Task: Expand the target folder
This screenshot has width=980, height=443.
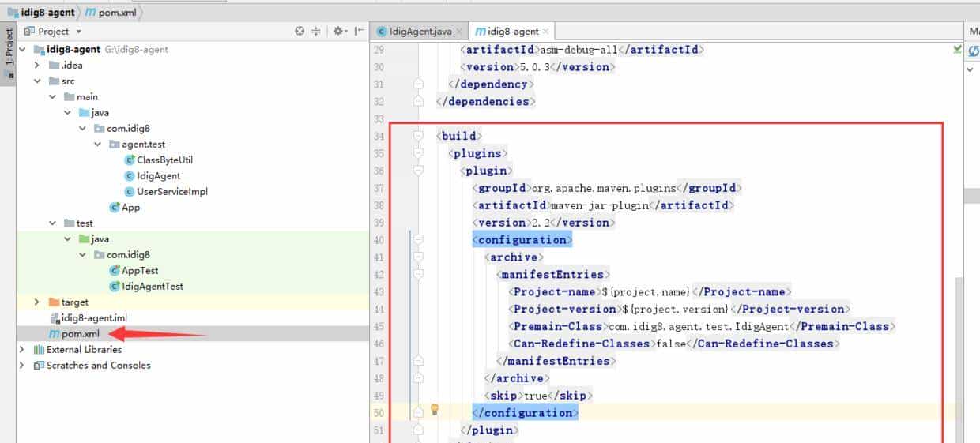Action: [x=36, y=302]
